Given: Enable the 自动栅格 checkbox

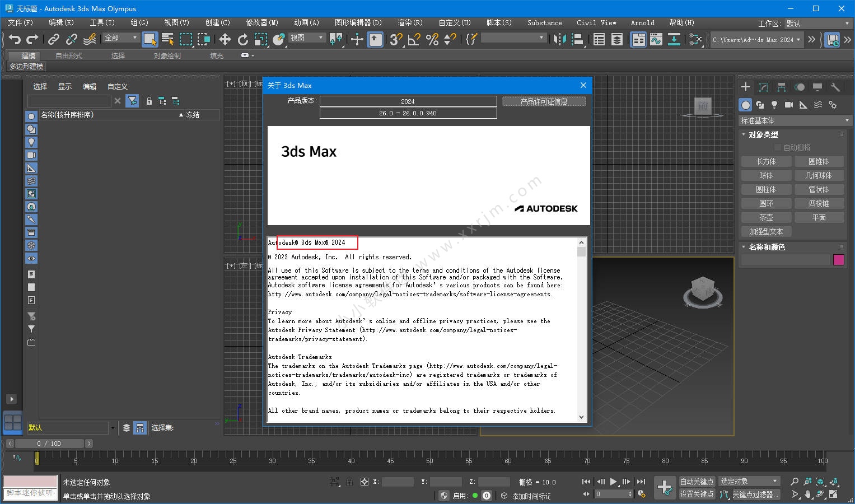Looking at the screenshot, I should 778,147.
